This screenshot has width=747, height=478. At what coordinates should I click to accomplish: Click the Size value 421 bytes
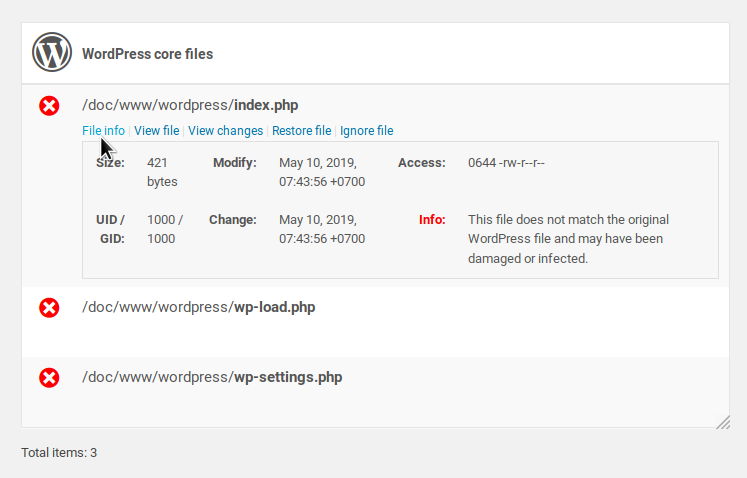coord(162,172)
